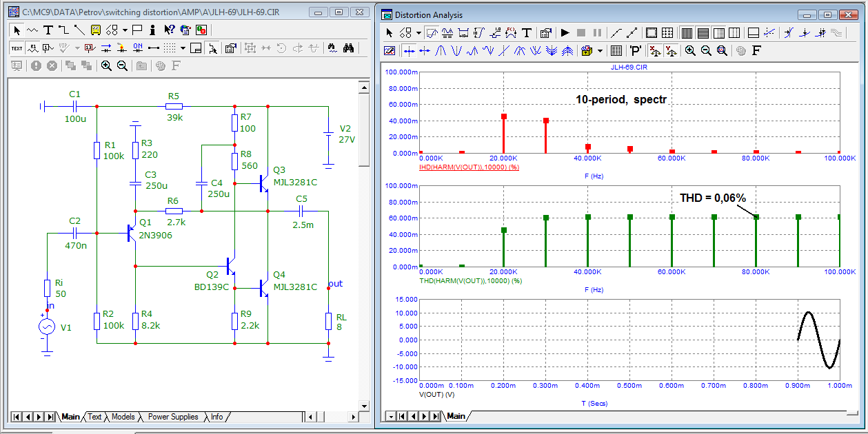Click last-tab navigation arrow in Distortion Analysis

pyautogui.click(x=434, y=416)
